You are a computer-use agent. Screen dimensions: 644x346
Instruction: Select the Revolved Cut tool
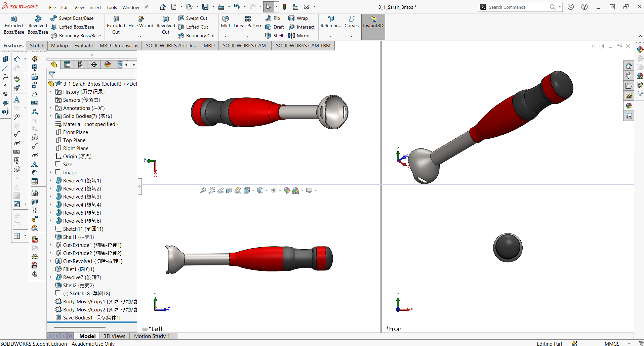(x=166, y=25)
